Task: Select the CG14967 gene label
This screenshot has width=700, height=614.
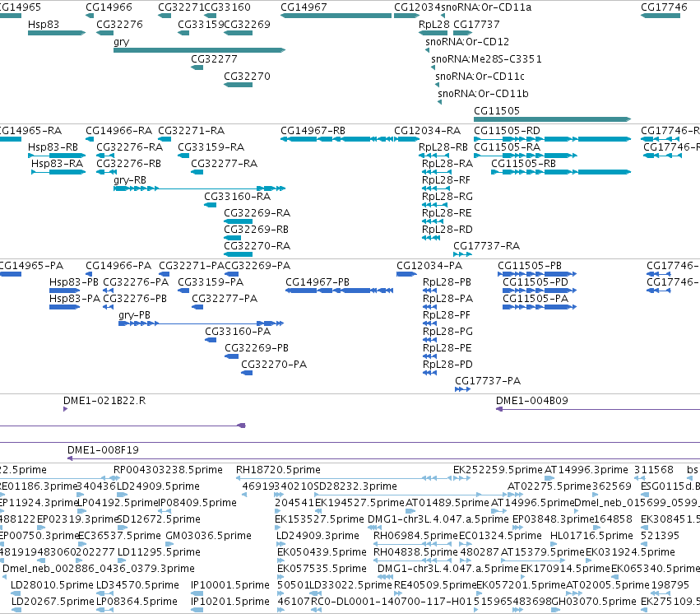Action: click(x=304, y=7)
